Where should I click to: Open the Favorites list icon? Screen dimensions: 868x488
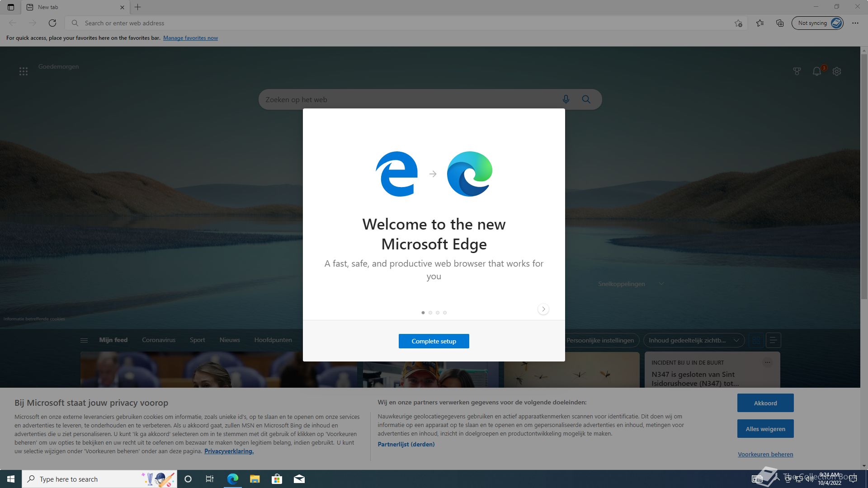click(760, 23)
